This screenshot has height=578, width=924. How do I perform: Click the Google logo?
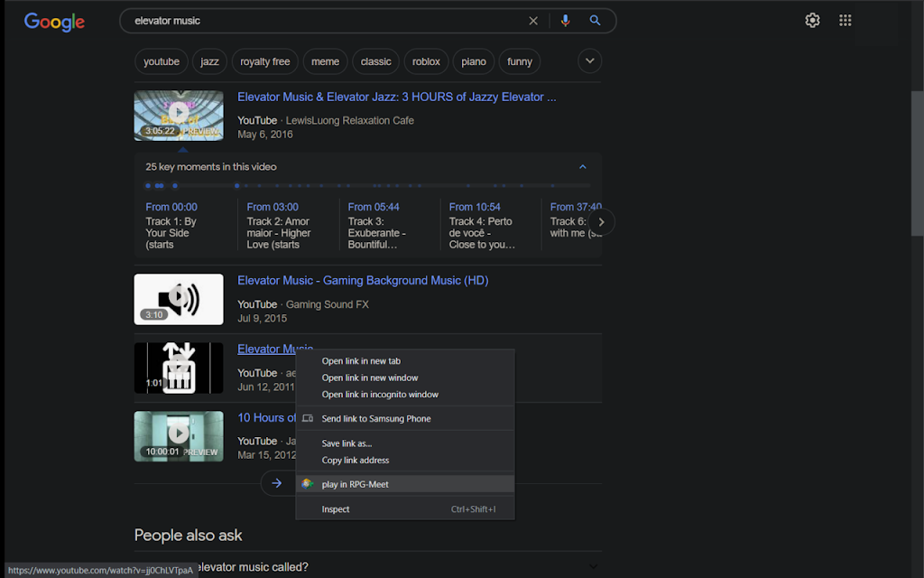(x=54, y=22)
